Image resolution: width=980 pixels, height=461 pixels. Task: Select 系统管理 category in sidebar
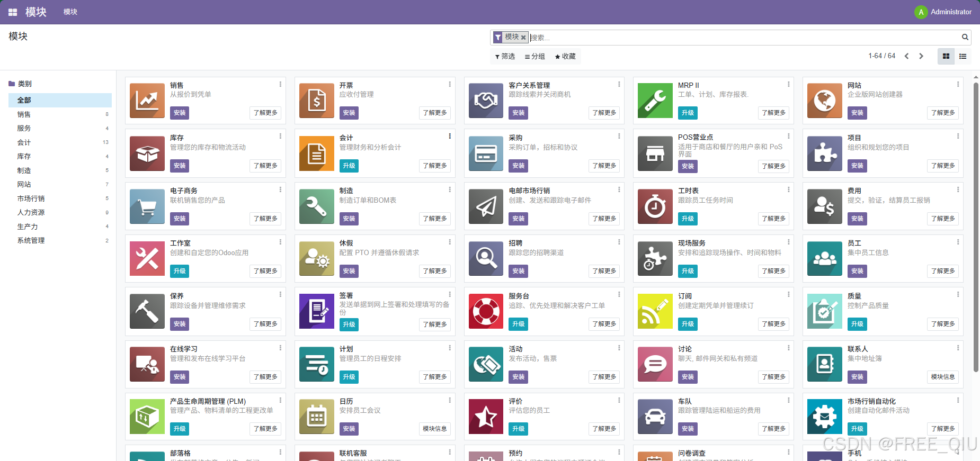[x=60, y=240]
